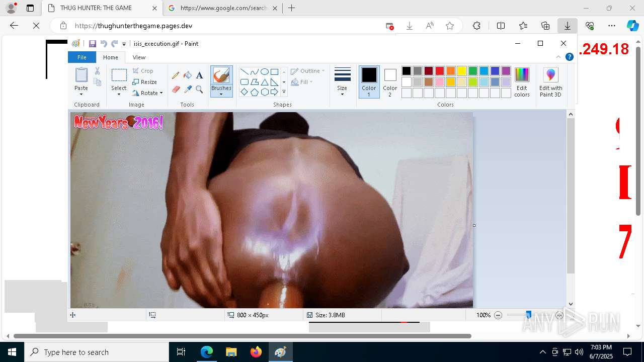Click the Edit colors rainbow icon
Screen dimensions: 644x362
[x=522, y=82]
